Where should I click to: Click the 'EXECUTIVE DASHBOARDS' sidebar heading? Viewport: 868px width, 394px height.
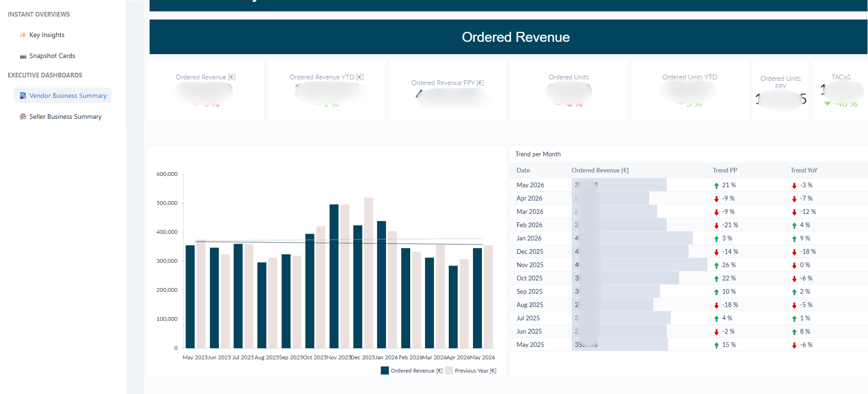(45, 75)
